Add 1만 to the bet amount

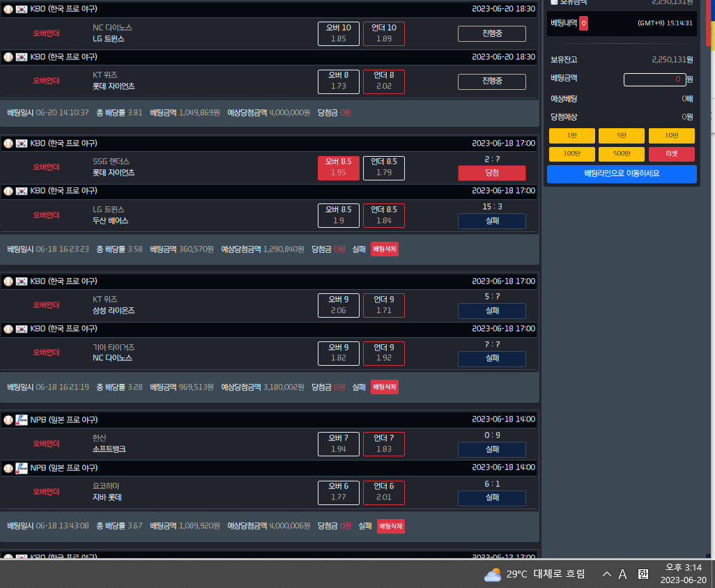(x=572, y=135)
